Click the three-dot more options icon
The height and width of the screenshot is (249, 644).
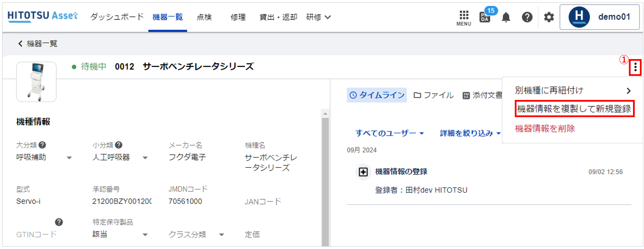[635, 67]
